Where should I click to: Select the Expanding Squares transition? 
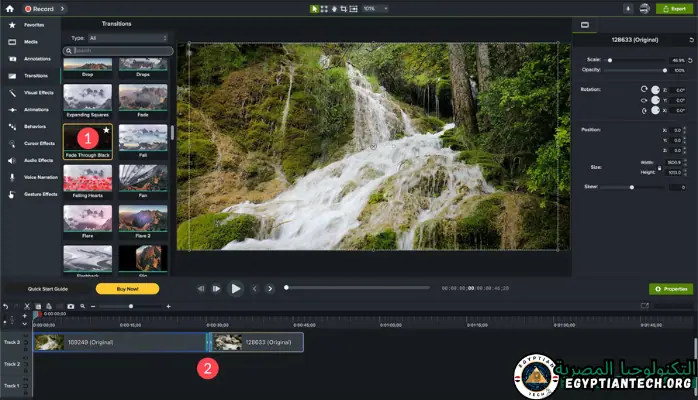(88, 101)
